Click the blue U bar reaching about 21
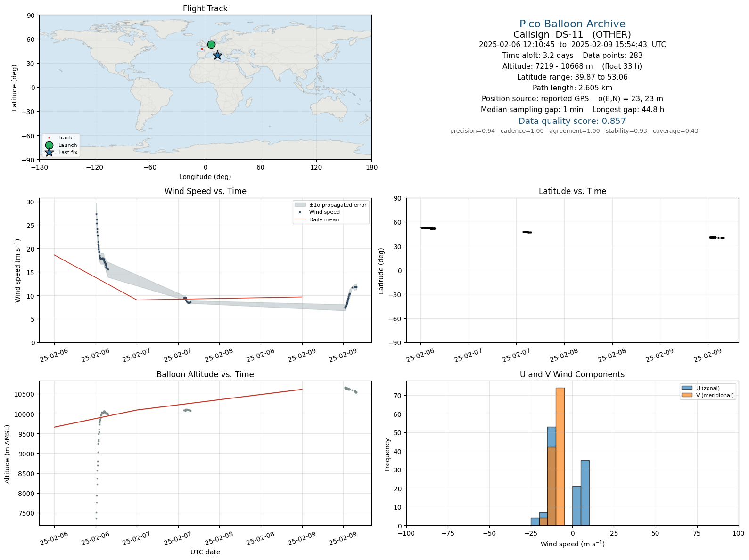The width and height of the screenshot is (749, 560). click(x=576, y=506)
